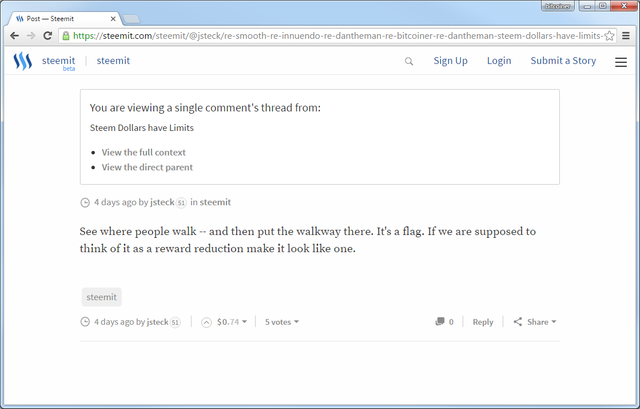Close the Post — Steemit tab
This screenshot has height=409, width=640.
point(113,19)
